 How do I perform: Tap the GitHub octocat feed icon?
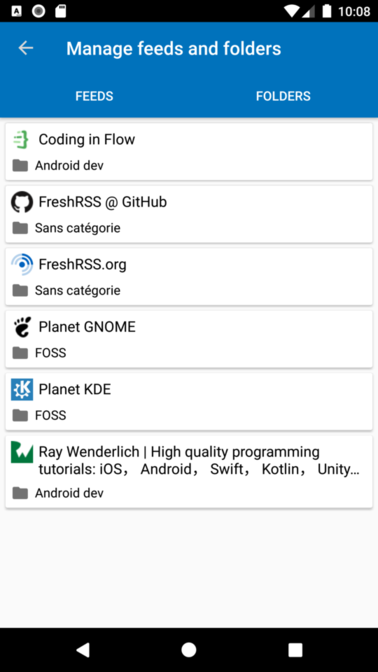pos(21,202)
